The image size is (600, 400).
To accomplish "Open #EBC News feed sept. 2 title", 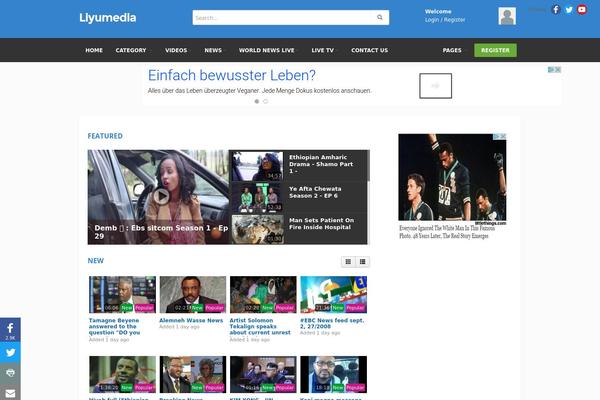I will [332, 323].
